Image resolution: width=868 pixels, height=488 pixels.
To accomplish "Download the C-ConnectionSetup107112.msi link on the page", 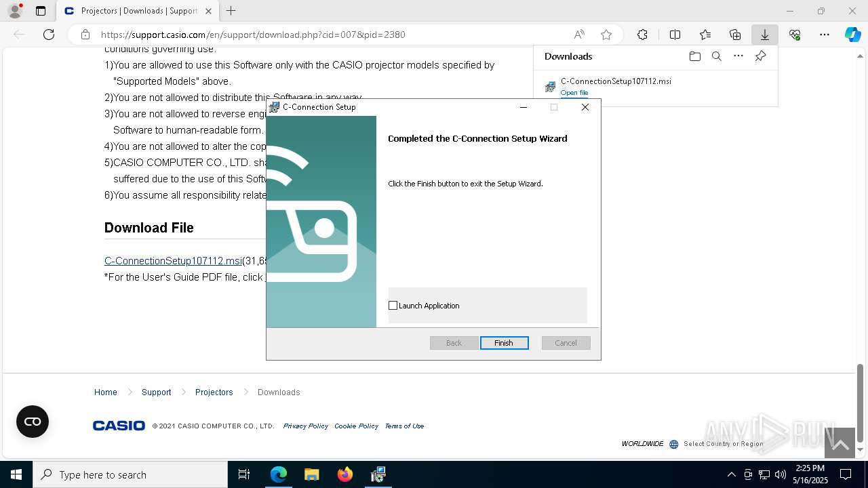I will coord(173,261).
